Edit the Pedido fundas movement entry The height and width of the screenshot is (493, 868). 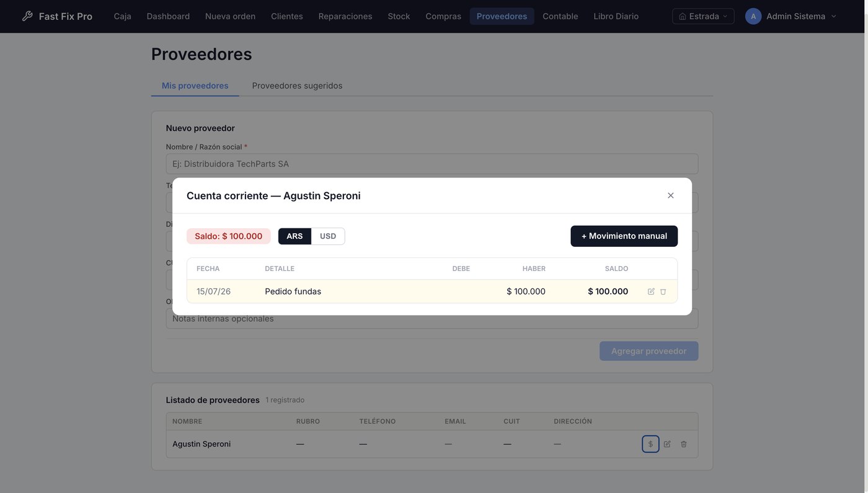651,291
